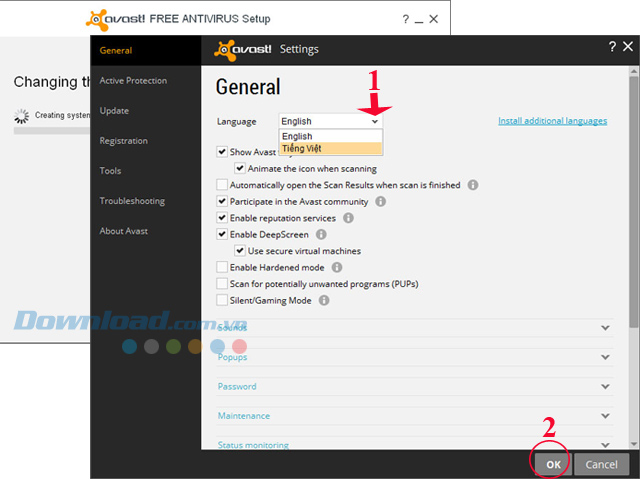Viewport: 640px width, 479px height.
Task: Open help question mark in Settings window
Action: coord(612,47)
